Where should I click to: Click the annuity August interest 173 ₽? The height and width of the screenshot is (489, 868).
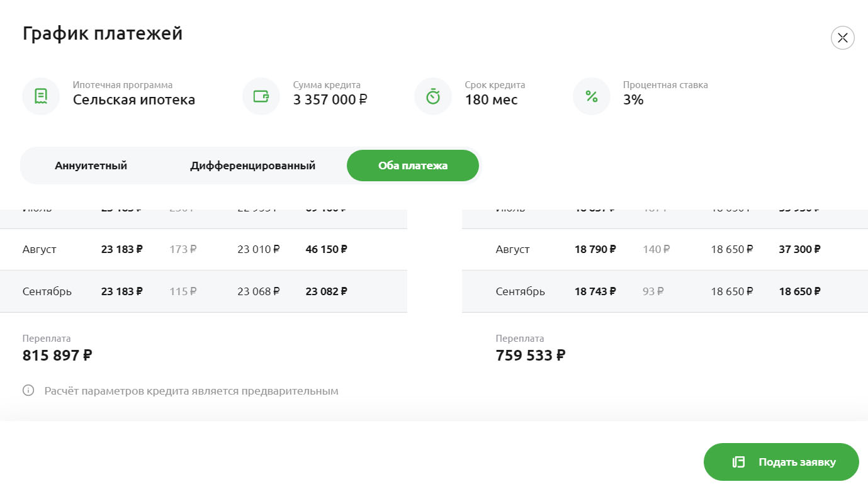[x=183, y=249]
